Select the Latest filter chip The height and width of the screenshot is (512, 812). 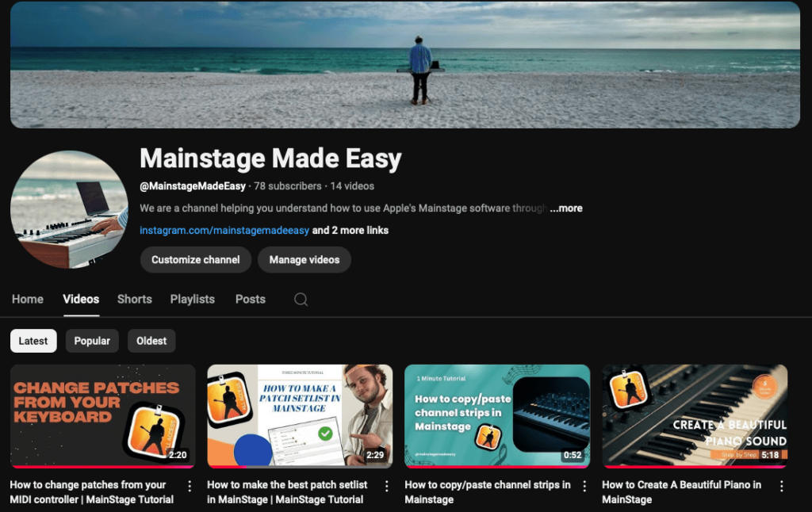click(33, 340)
